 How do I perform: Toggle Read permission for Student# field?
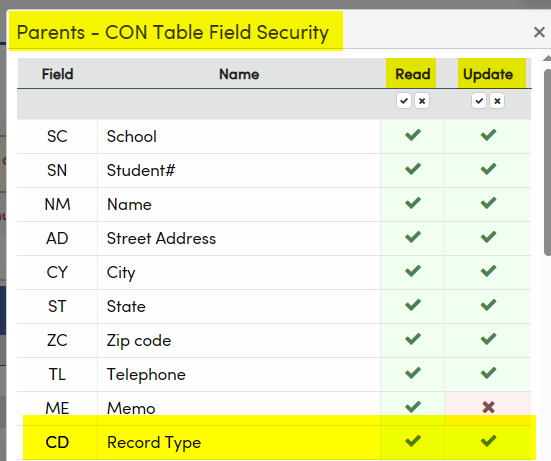(x=413, y=169)
